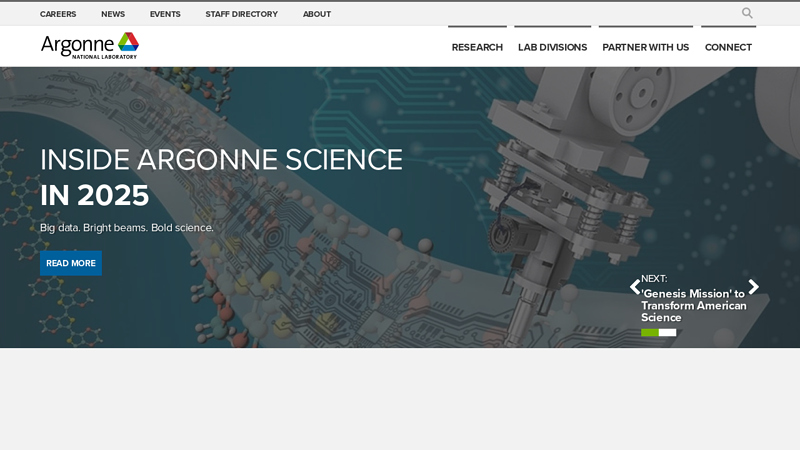
Task: Click the Read More button
Action: pos(71,263)
